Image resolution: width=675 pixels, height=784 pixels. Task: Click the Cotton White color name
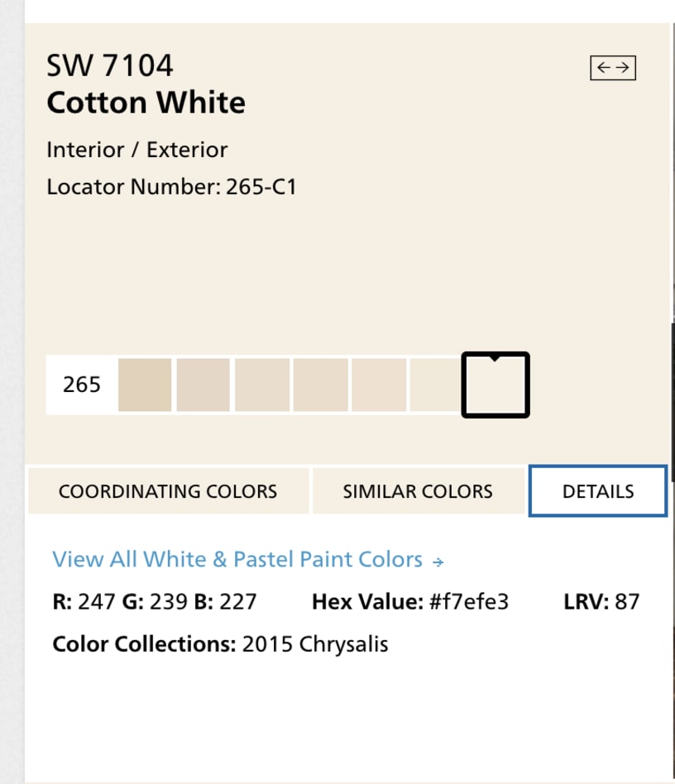click(146, 103)
